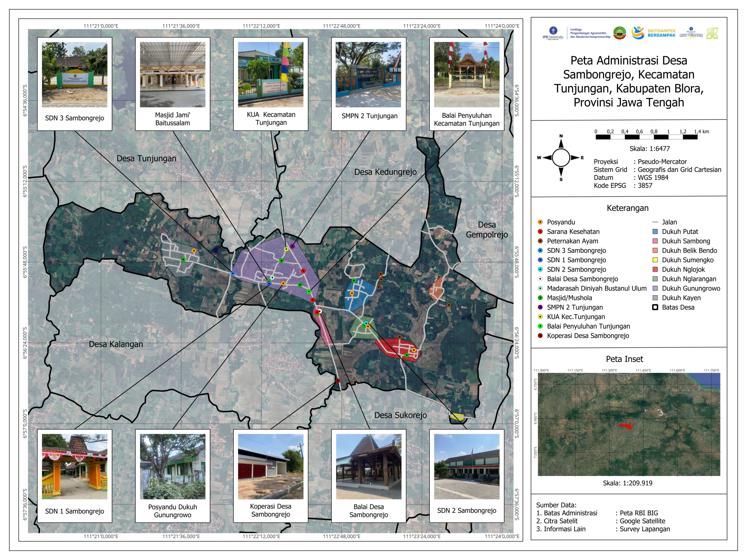Open the Balai Desa Sambongrejo photo
This screenshot has height=560, width=747.
pyautogui.click(x=368, y=466)
